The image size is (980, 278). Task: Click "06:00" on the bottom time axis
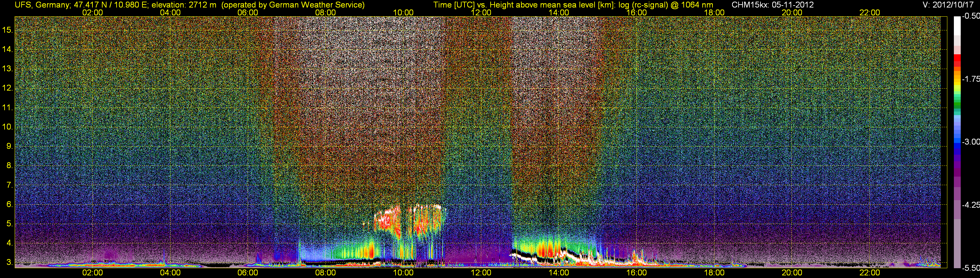pyautogui.click(x=248, y=273)
